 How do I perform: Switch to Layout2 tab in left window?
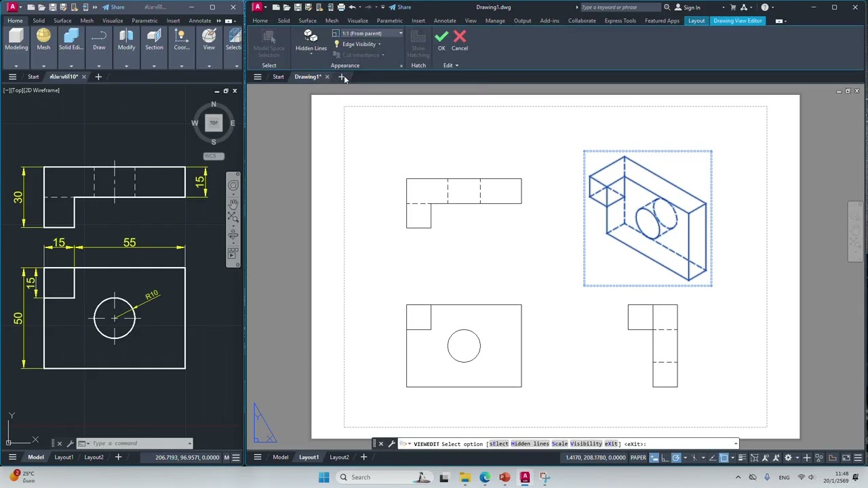point(94,457)
